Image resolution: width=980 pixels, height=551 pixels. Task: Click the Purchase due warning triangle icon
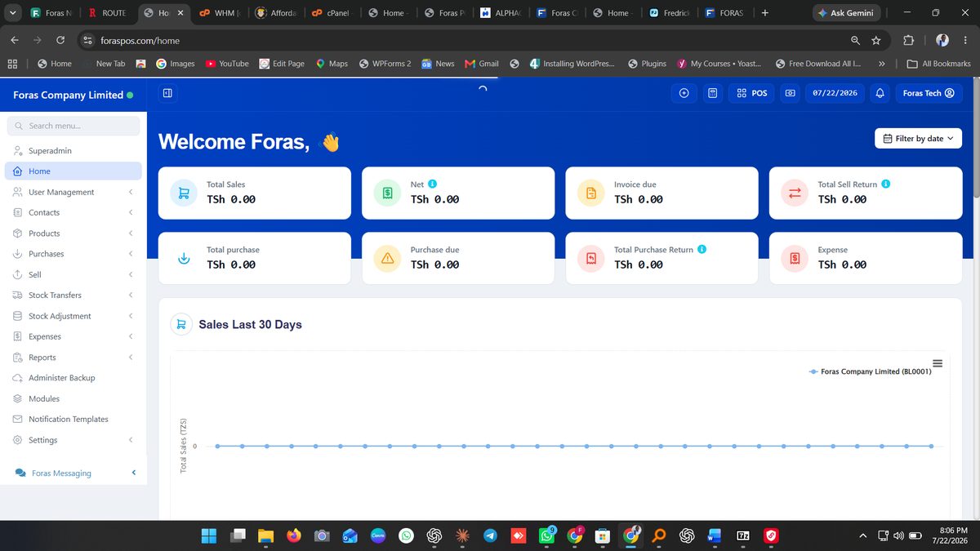pyautogui.click(x=387, y=259)
